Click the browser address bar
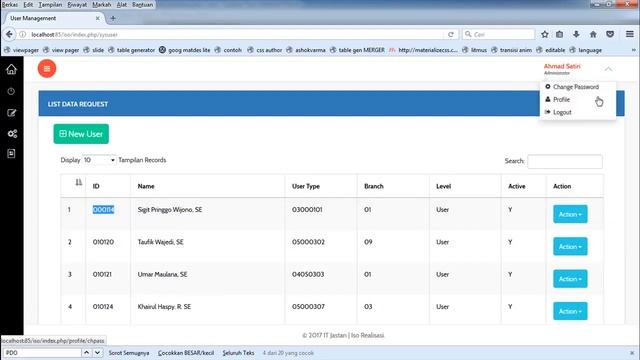 click(x=237, y=35)
